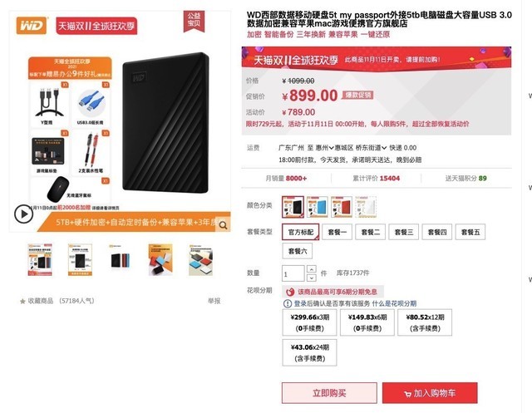Increase quantity with the up arrow

312,269
